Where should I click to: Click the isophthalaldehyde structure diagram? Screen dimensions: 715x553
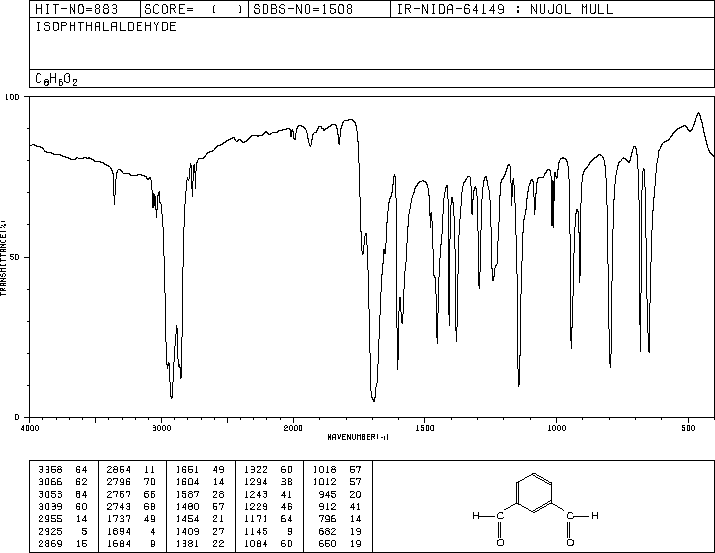pos(535,510)
